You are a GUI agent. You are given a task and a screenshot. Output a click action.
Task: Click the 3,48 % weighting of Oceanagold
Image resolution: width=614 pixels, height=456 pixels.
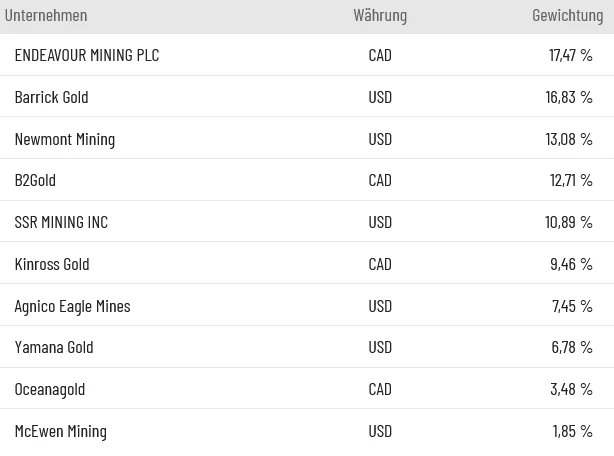click(x=571, y=389)
